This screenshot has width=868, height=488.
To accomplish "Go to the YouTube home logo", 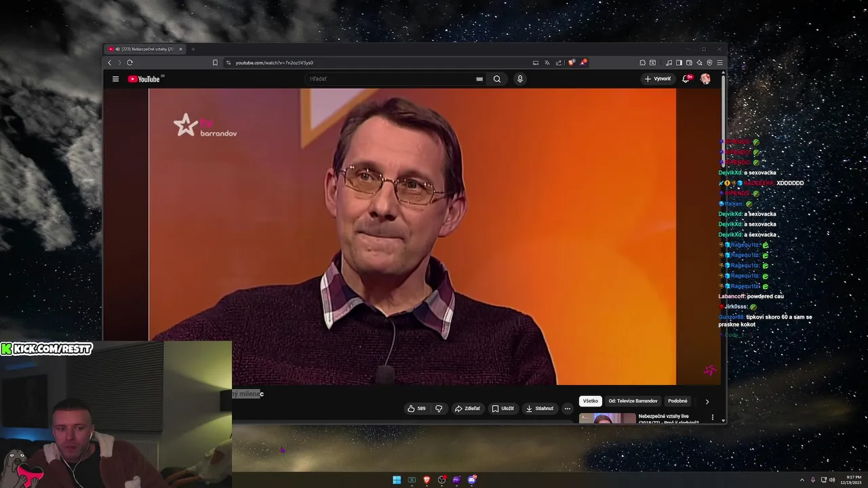I will click(x=144, y=79).
